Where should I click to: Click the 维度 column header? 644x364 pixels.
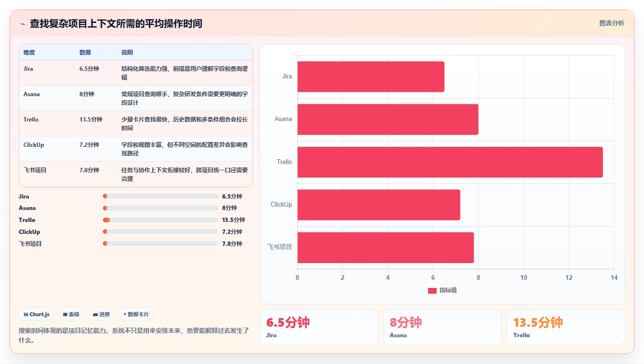29,53
